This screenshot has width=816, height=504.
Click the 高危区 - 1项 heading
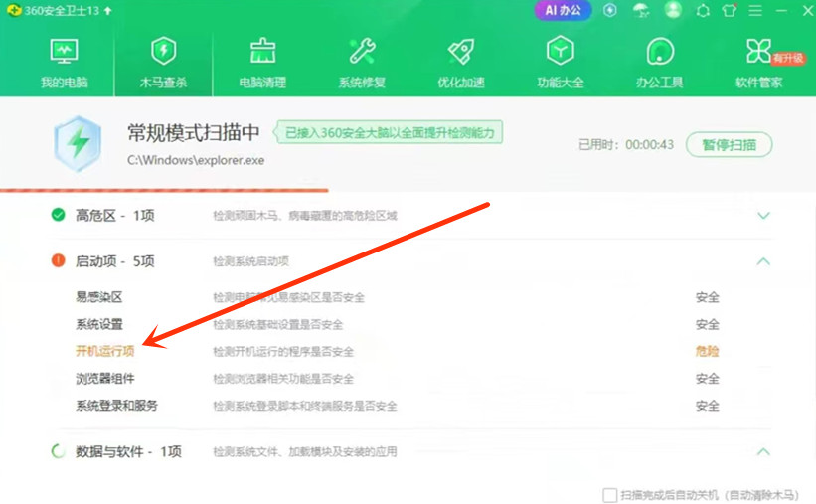pyautogui.click(x=115, y=215)
